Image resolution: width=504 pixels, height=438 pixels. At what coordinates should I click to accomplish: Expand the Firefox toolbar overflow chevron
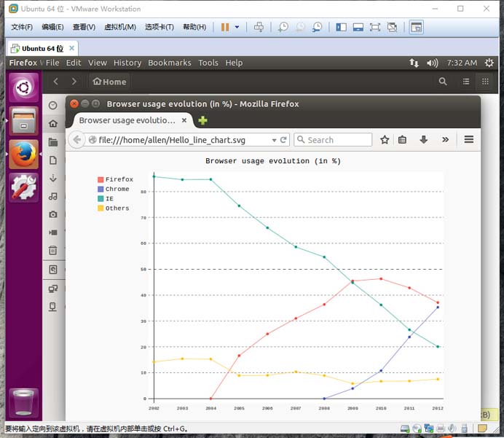tap(445, 140)
